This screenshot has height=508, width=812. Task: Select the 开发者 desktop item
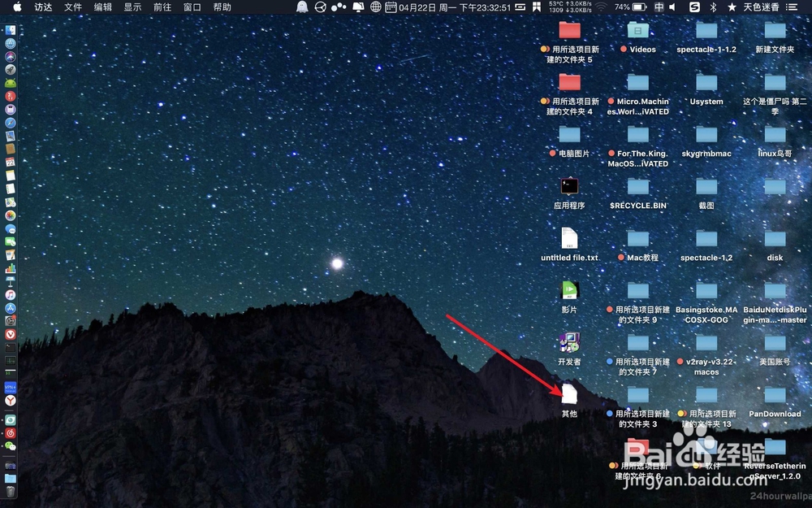click(x=569, y=348)
